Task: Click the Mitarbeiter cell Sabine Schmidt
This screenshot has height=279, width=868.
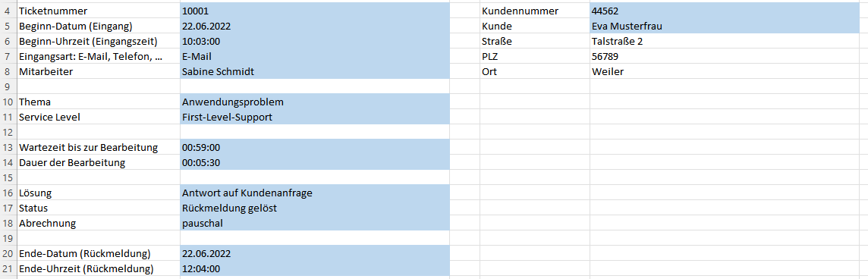Action: tap(315, 71)
